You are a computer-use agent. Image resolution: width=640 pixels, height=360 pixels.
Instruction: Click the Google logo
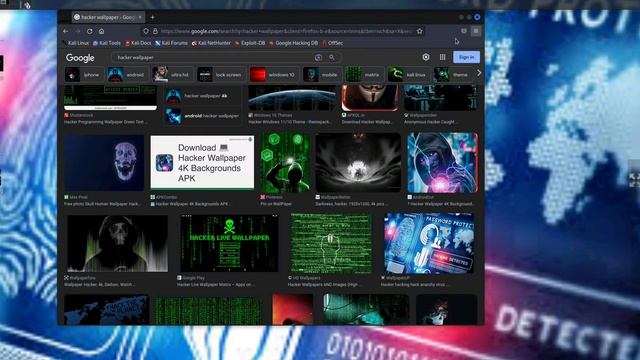pyautogui.click(x=80, y=58)
